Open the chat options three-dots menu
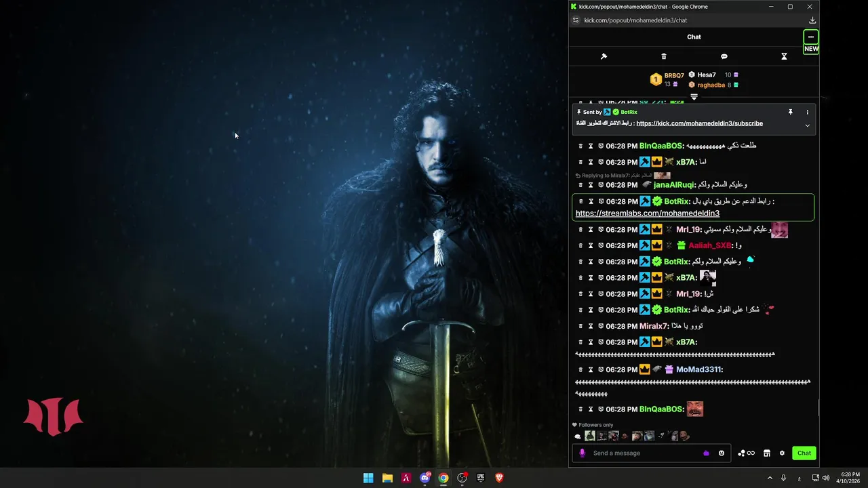The width and height of the screenshot is (868, 488). pos(810,37)
